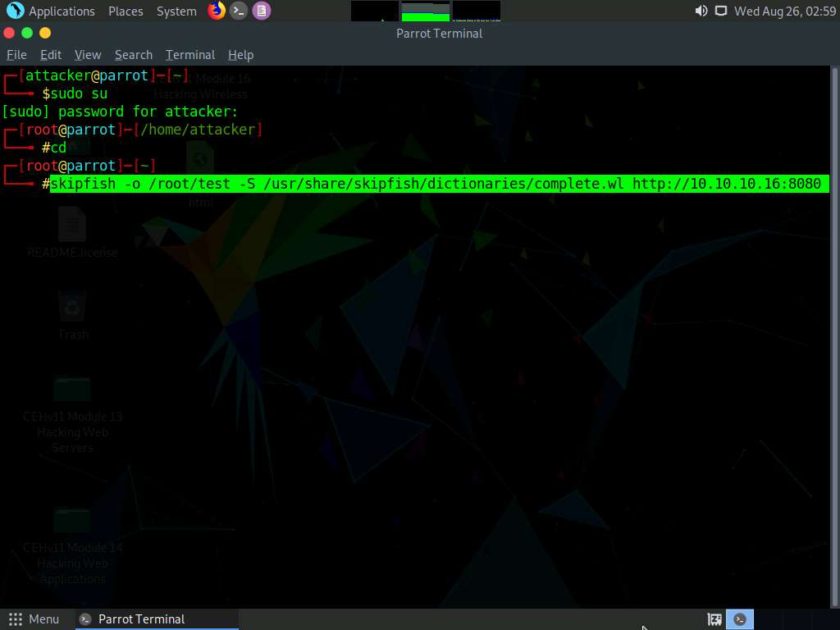Click the 'sudo su' command text

(x=79, y=94)
